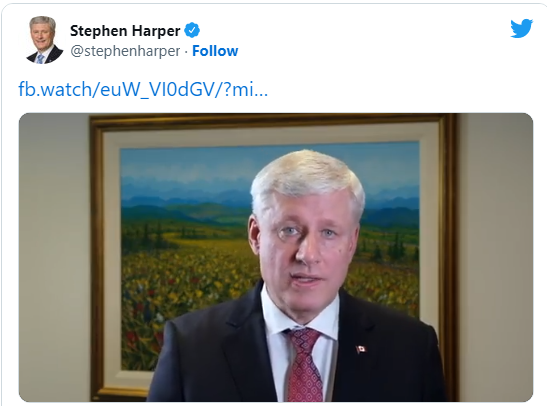Open the Stephen Harper display name

click(125, 31)
